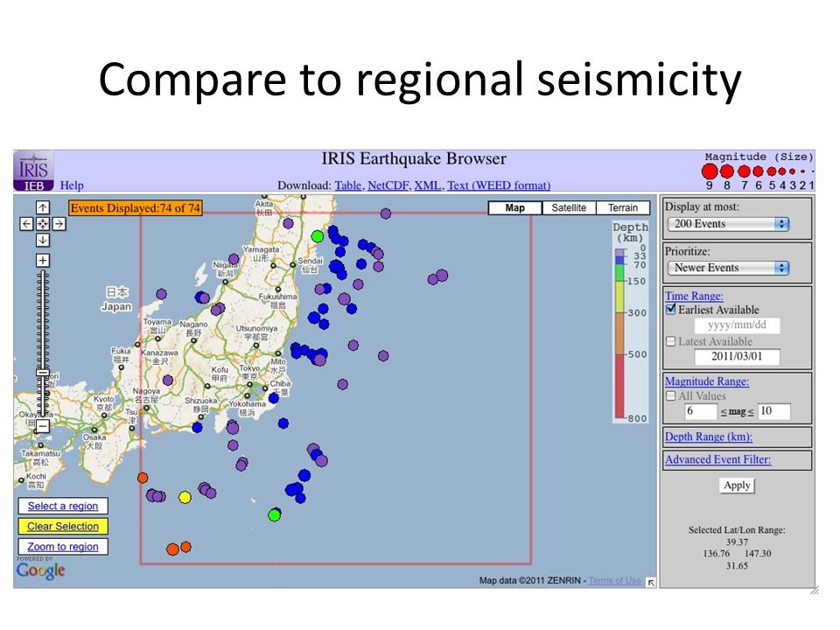Expand the Time Range section

pyautogui.click(x=694, y=296)
